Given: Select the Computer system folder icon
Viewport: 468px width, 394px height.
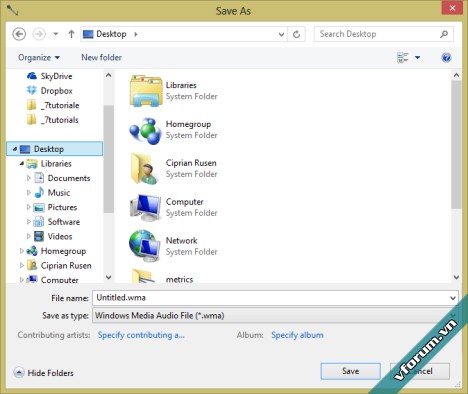Looking at the screenshot, I should click(146, 207).
